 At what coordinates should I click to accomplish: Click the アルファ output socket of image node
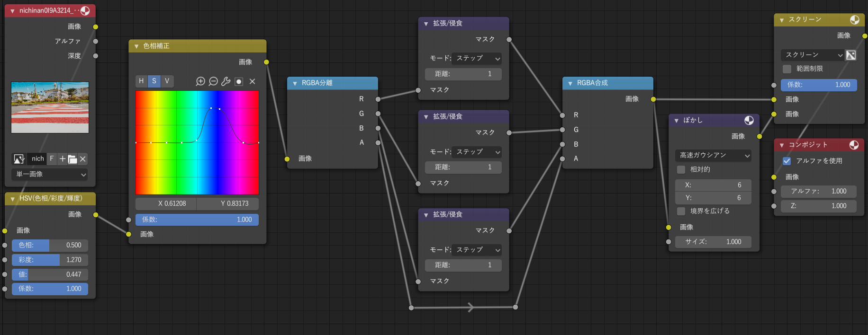pyautogui.click(x=96, y=41)
